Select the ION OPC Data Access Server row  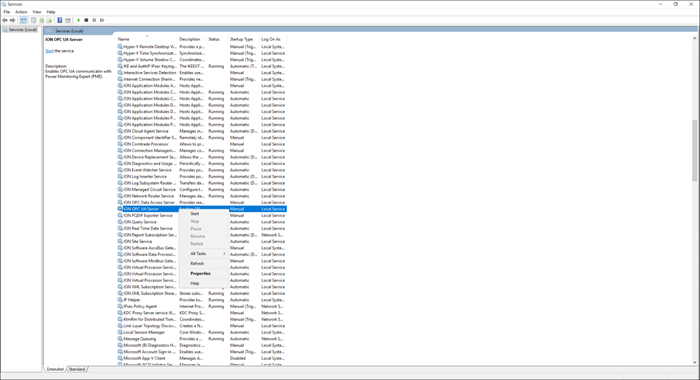pos(201,202)
